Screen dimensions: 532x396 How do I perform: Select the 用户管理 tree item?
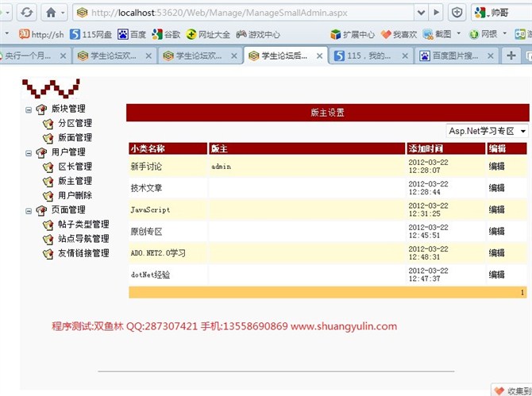coord(68,152)
